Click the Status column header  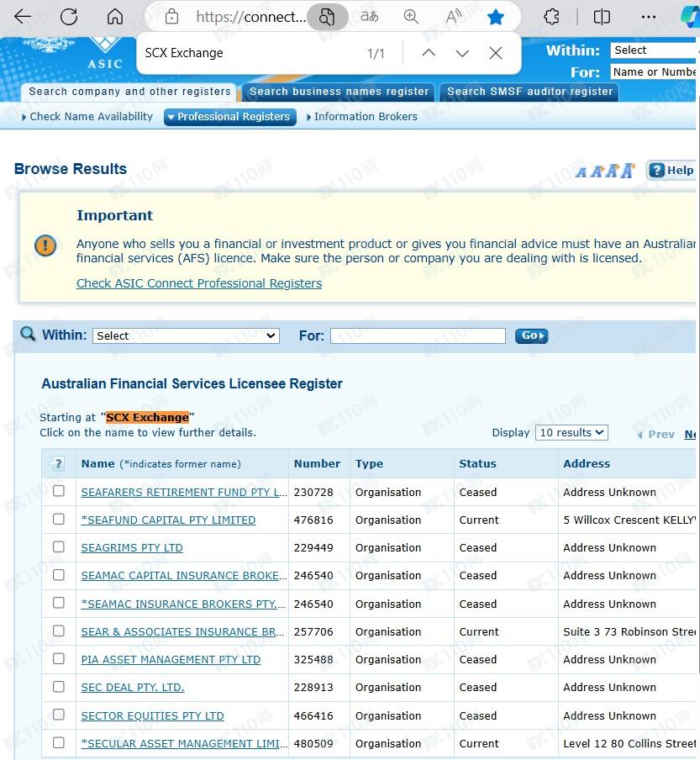tap(477, 464)
